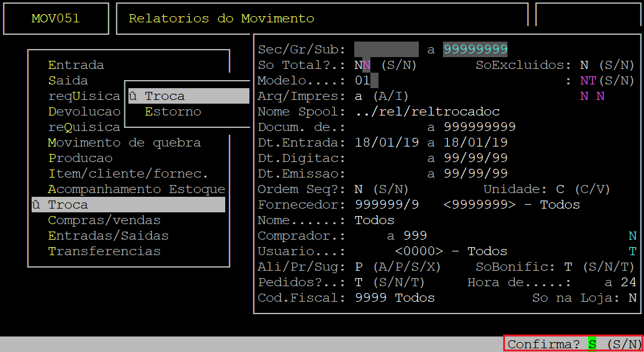Image resolution: width=644 pixels, height=352 pixels.
Task: Choose Movimento de quebra option
Action: [x=124, y=143]
